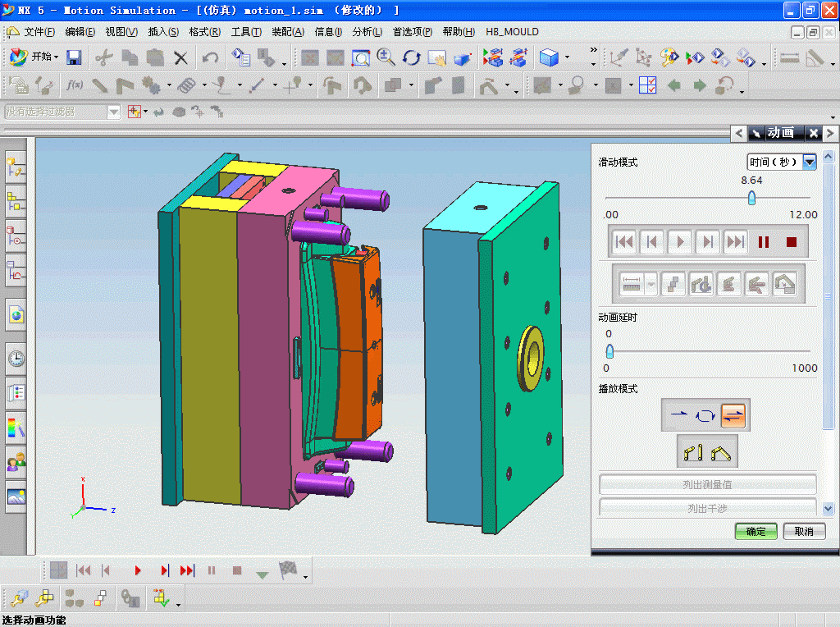This screenshot has width=840, height=627.
Task: Toggle the assembly position icon under playback mode
Action: tap(720, 453)
